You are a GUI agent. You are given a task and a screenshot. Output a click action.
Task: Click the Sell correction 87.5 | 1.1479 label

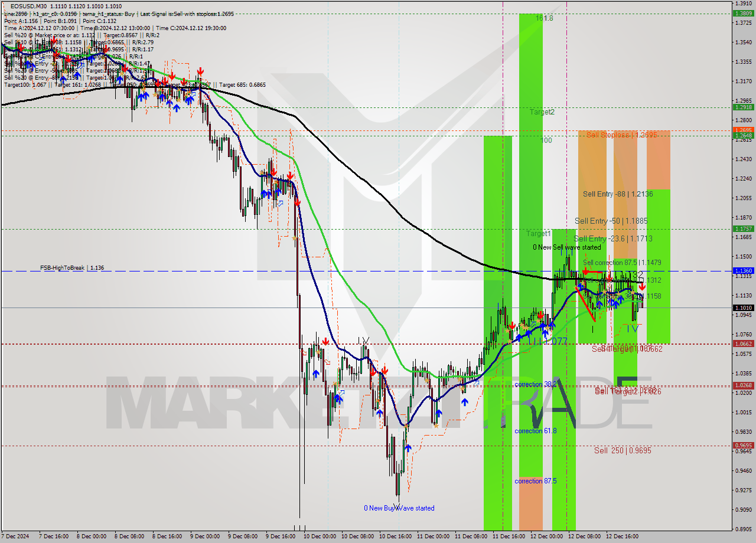pos(622,262)
